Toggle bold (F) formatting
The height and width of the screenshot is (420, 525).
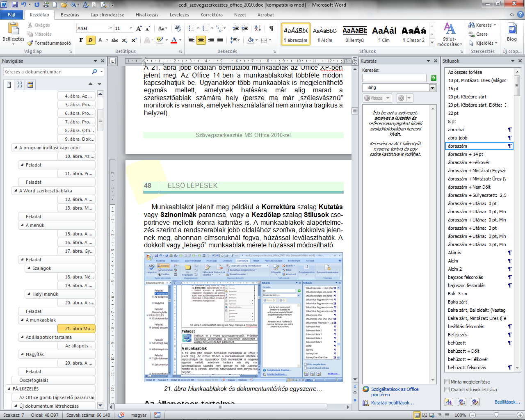81,40
